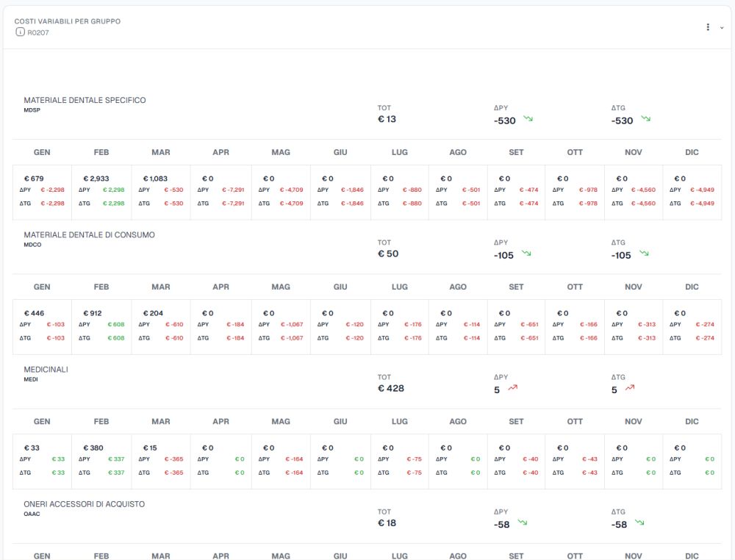Screen dimensions: 735x560
Task: Click the ΔPY trend arrow for Materiale Dentale di Consumo
Action: [x=526, y=253]
